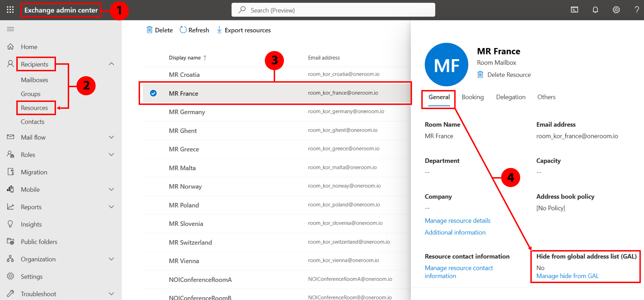Collapse the Recipients section chevron
644x300 pixels.
(112, 64)
